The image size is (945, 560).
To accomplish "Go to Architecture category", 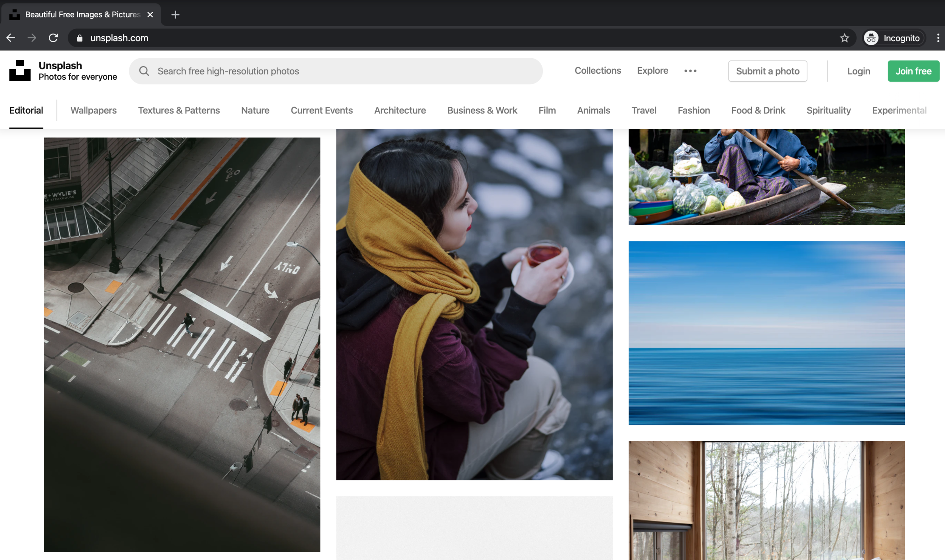I will point(400,110).
